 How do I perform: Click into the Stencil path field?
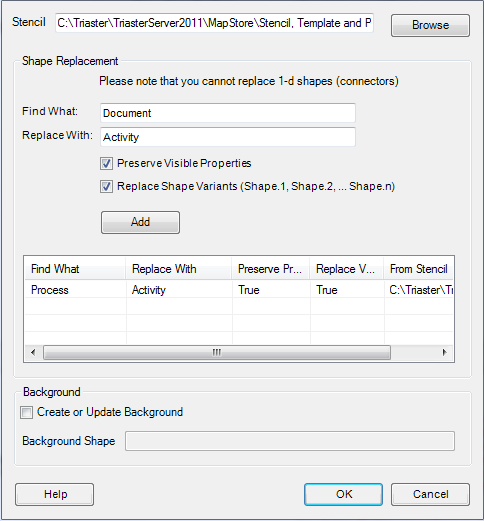tap(214, 23)
